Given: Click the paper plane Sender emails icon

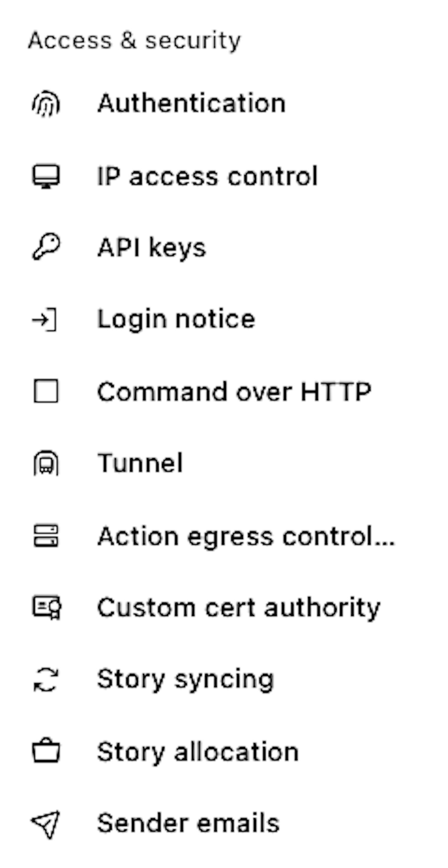Looking at the screenshot, I should pyautogui.click(x=46, y=824).
